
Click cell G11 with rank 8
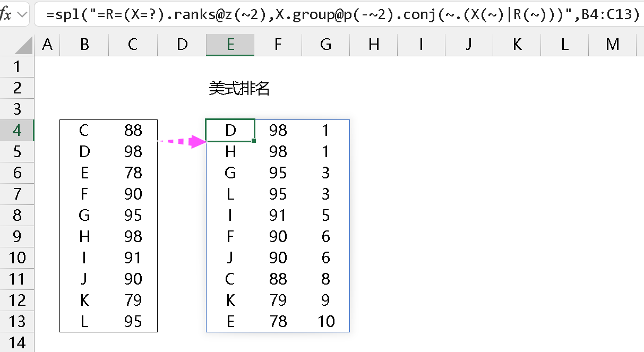pyautogui.click(x=325, y=279)
